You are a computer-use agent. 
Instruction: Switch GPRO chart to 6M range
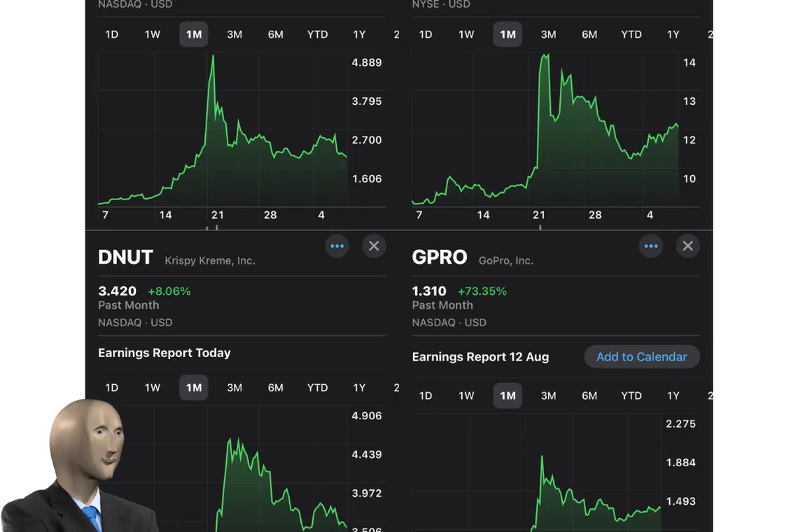coord(589,395)
